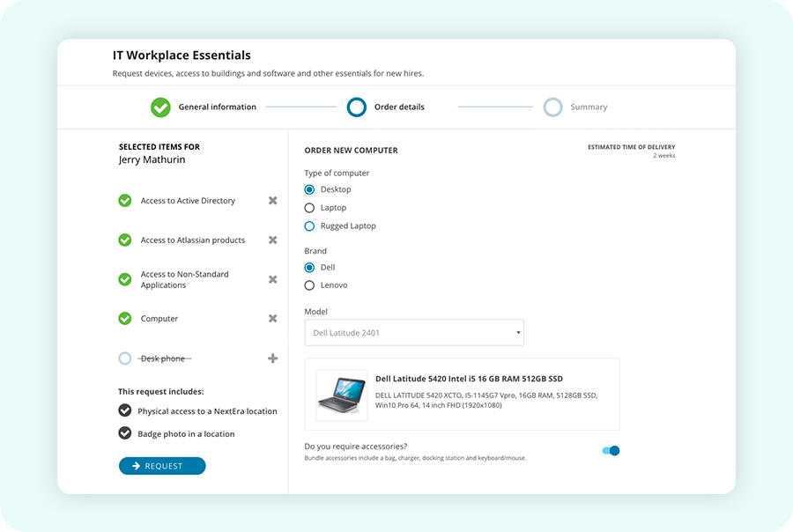Click check icon for Physical access to NextEra
The height and width of the screenshot is (532, 793).
coord(125,410)
